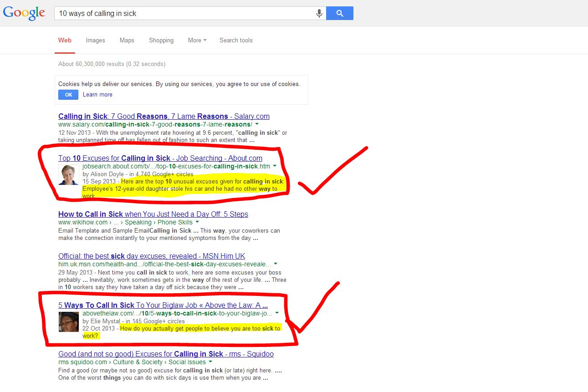This screenshot has width=588, height=392.
Task: Click Alison Doyle author photo thumbnail
Action: [69, 174]
